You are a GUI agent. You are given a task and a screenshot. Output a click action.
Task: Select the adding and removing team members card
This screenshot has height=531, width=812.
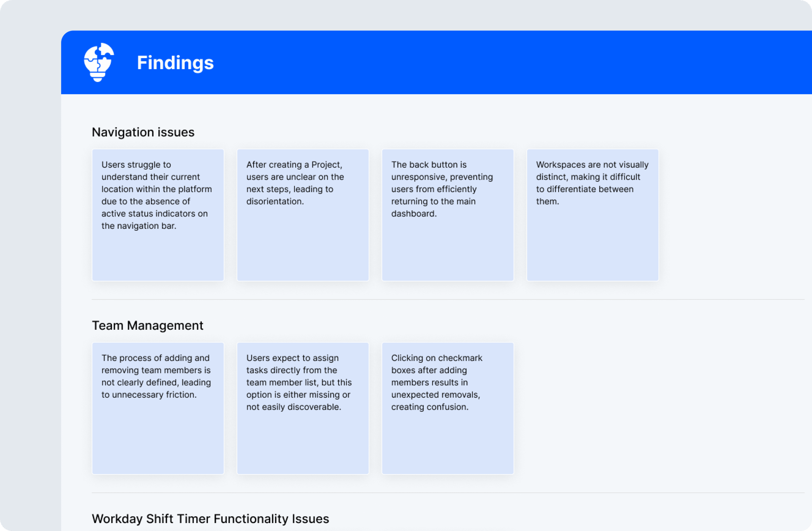[158, 408]
